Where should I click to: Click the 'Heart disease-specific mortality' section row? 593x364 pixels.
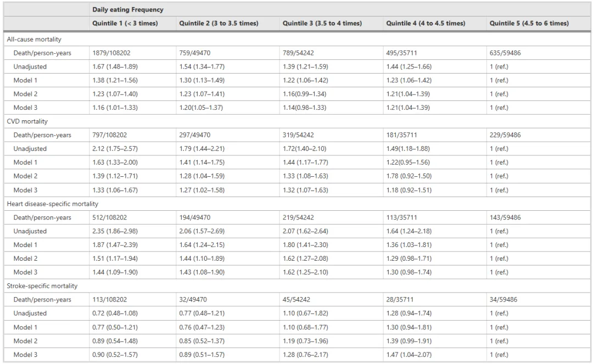[297, 204]
